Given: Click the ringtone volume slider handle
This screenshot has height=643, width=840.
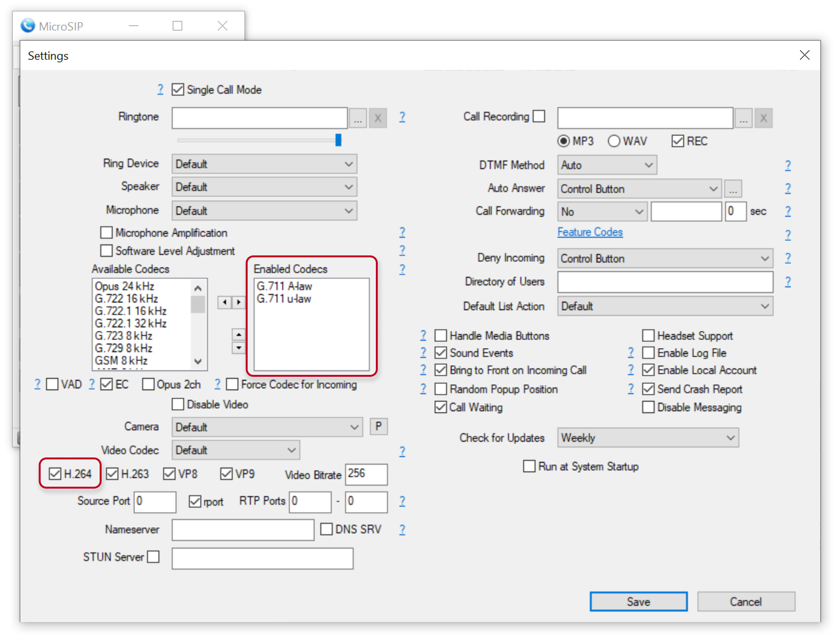Looking at the screenshot, I should click(x=338, y=140).
